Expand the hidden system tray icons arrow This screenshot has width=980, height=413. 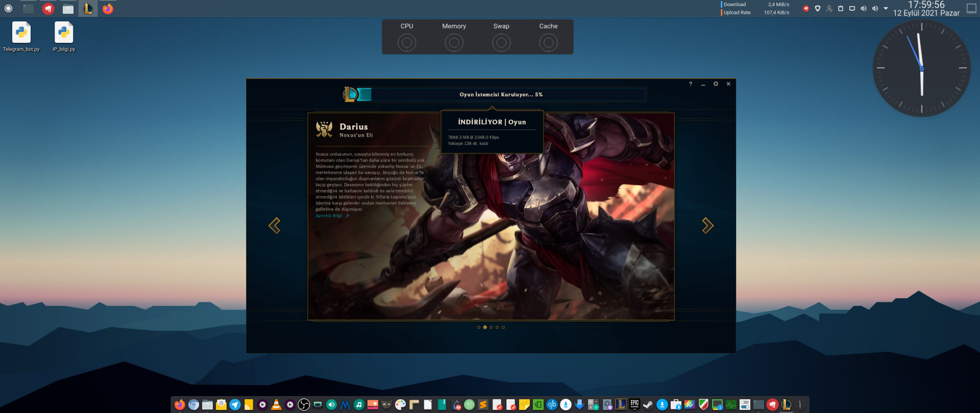coord(886,9)
